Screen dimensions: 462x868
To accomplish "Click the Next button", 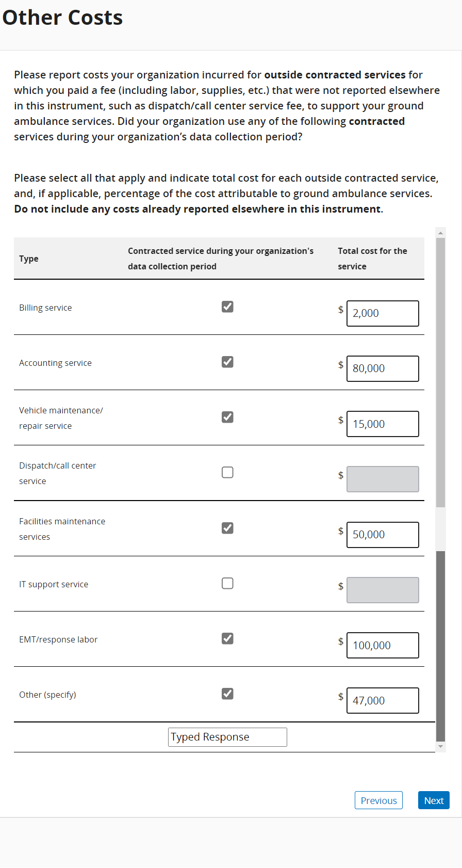I will coord(434,800).
